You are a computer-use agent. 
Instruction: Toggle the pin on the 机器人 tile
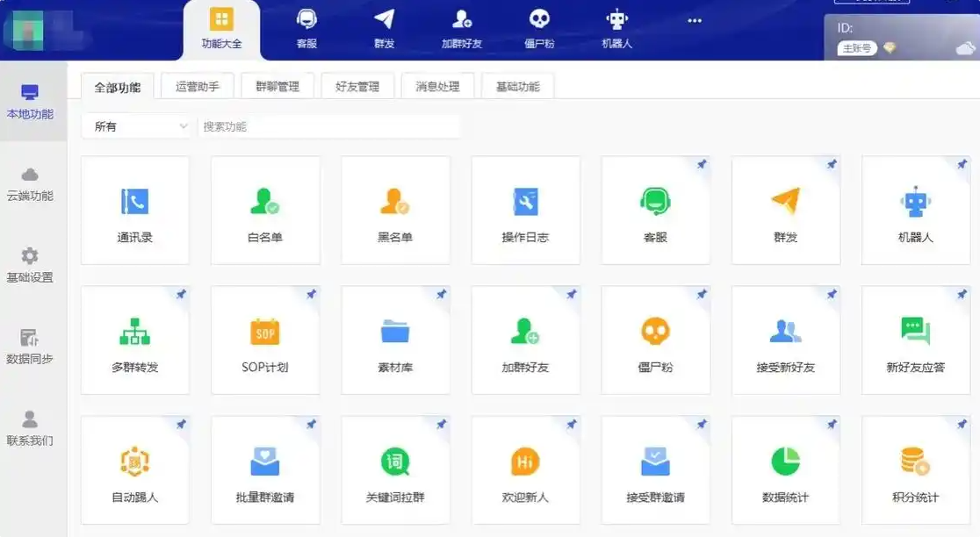click(962, 164)
